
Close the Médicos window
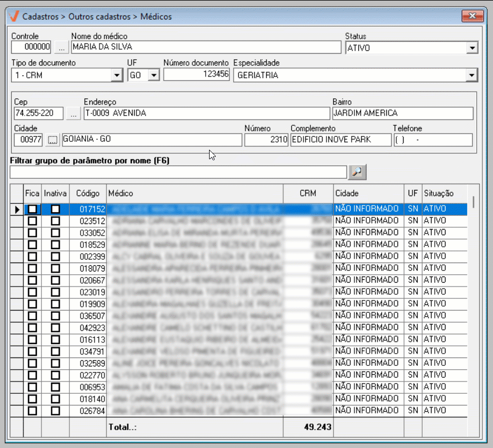472,16
